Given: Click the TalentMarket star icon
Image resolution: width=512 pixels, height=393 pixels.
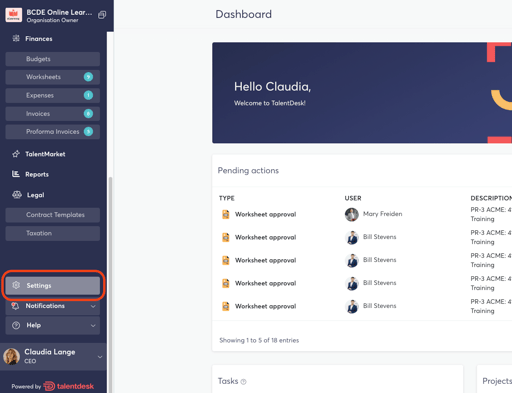Looking at the screenshot, I should 16,154.
